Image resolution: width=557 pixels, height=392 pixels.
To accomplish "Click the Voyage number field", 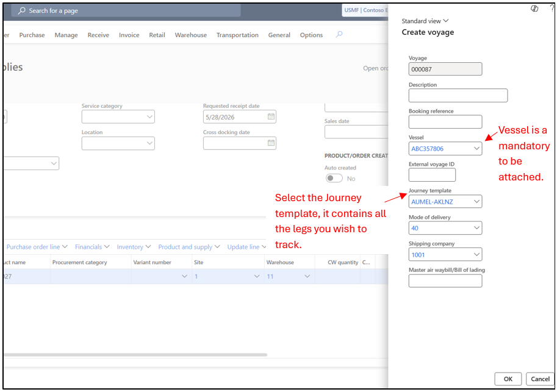I will 445,69.
